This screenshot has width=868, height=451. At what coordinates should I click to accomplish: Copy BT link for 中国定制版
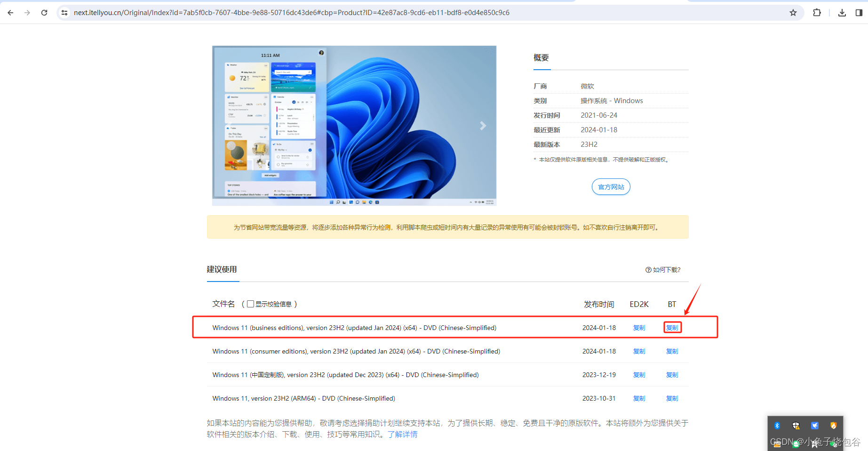point(672,375)
